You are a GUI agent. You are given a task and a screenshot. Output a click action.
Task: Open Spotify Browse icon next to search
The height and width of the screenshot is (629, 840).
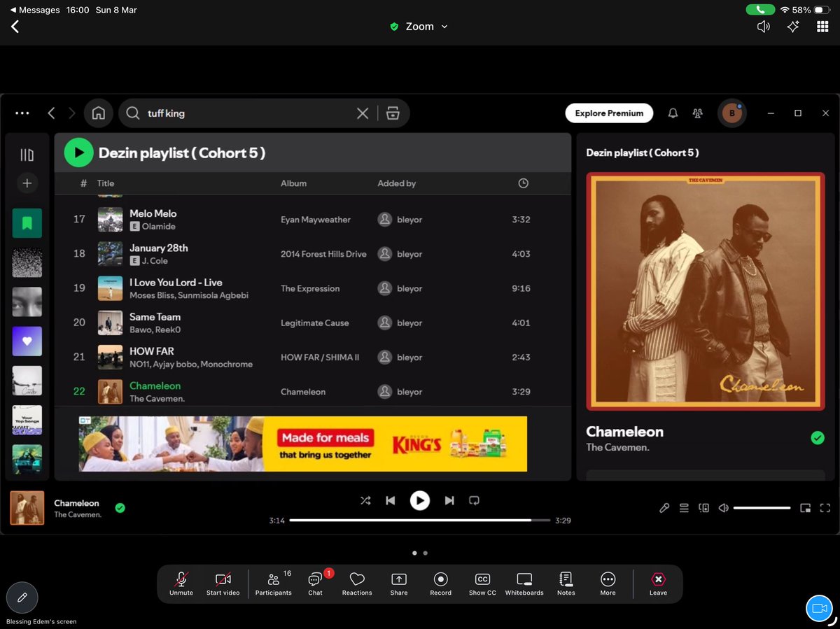[x=393, y=113]
